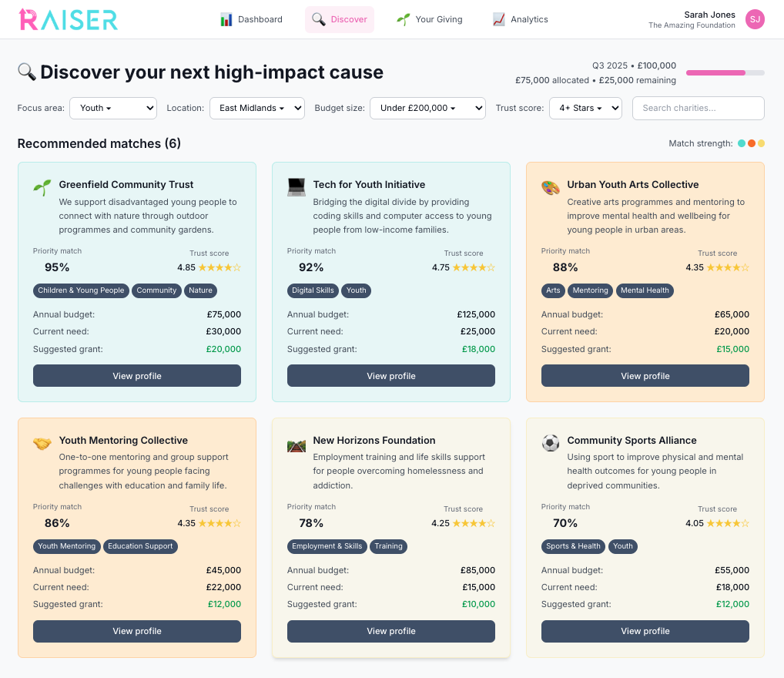This screenshot has width=784, height=678.
Task: Click the Discover magnifier icon in the nav
Action: tap(319, 19)
